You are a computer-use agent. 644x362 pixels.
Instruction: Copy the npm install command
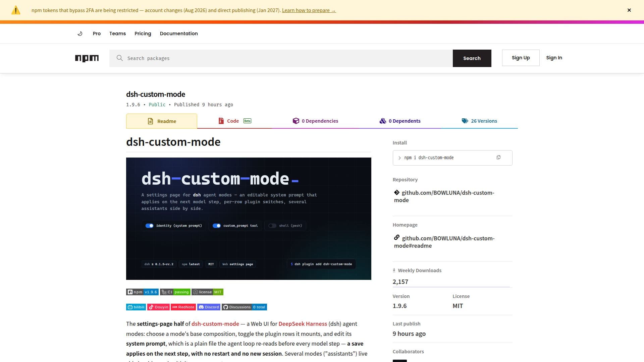point(498,158)
